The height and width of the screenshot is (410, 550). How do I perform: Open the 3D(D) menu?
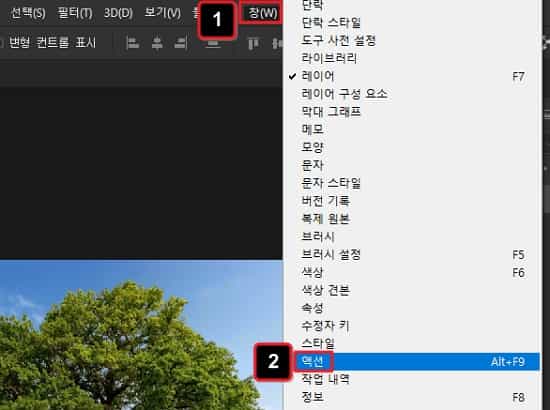(118, 13)
